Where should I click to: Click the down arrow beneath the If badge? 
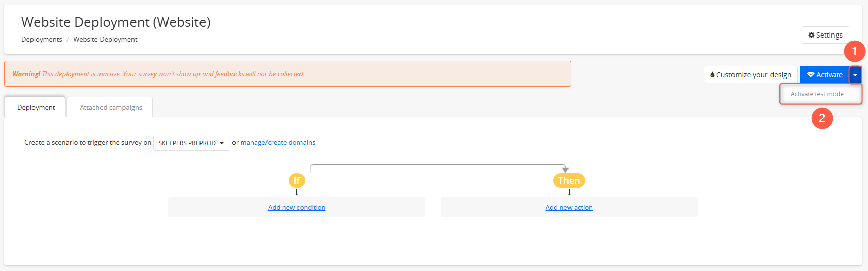click(297, 192)
